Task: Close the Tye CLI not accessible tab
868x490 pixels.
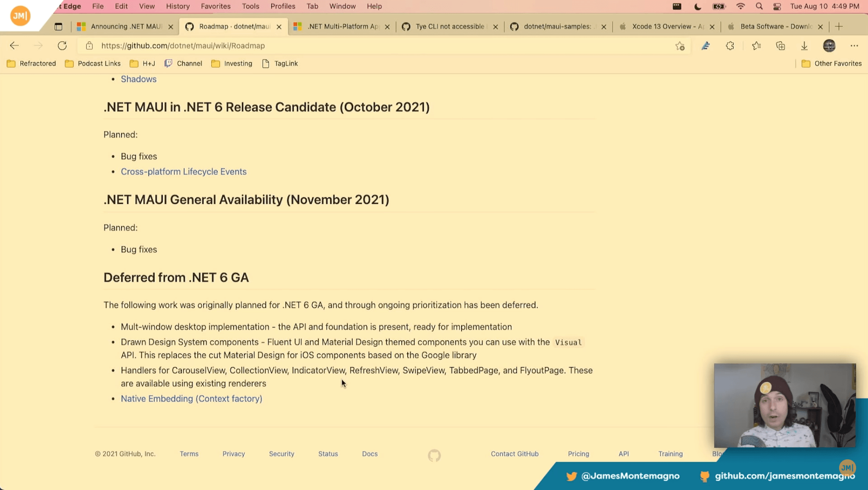Action: pos(495,27)
